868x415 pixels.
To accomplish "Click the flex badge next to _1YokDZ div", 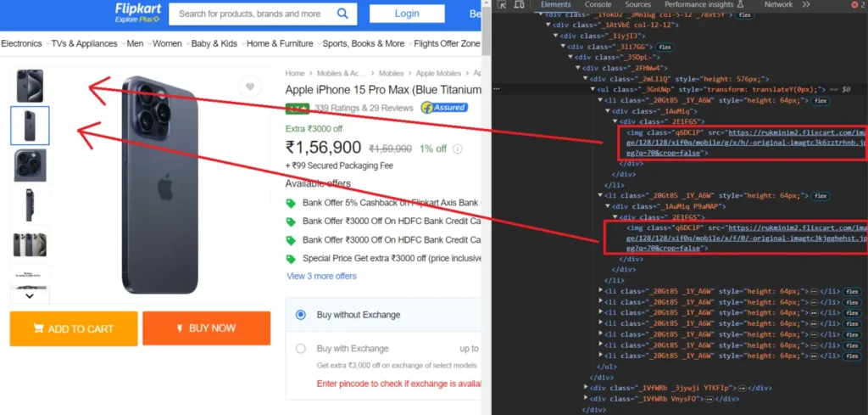I will click(x=743, y=15).
